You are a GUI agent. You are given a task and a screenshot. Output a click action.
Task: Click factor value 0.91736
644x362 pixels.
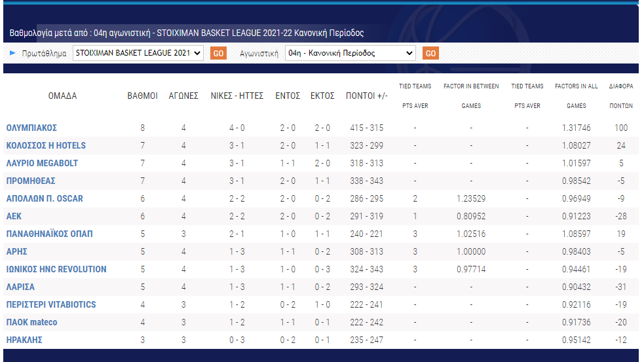tap(577, 322)
